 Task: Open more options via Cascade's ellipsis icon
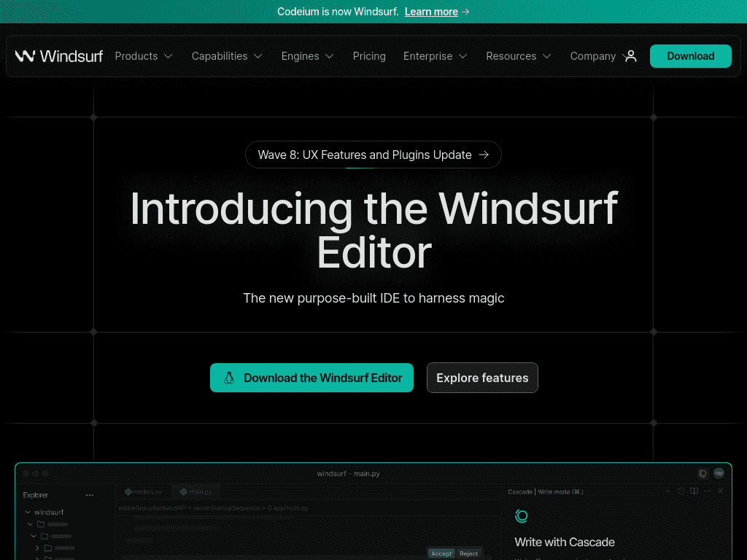pos(708,491)
